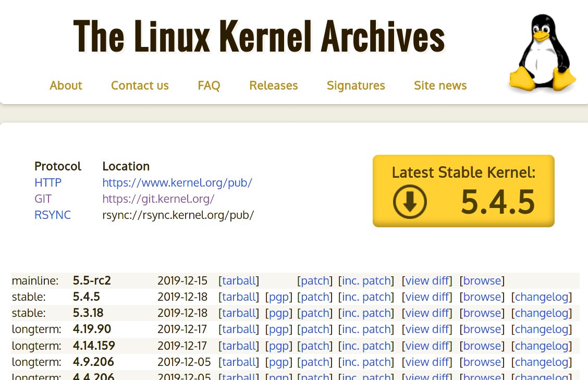Click the 2019-12-15 date cell
Viewport: 588px width, 380px height.
click(182, 280)
